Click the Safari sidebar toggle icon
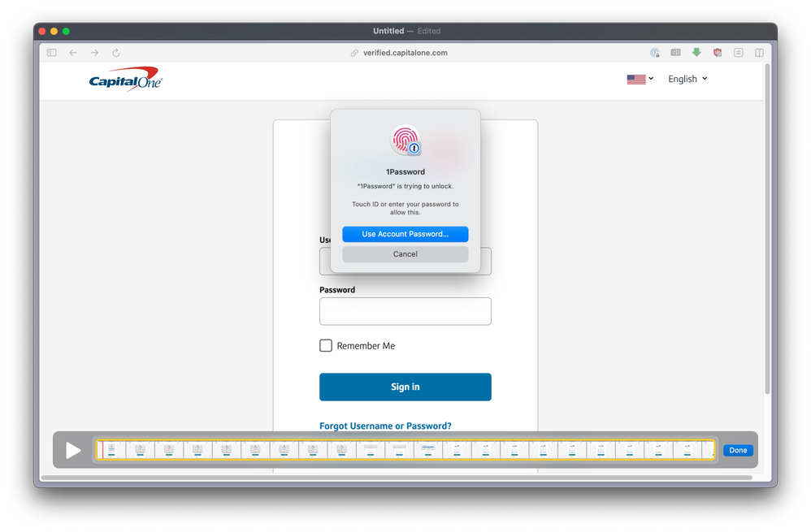Screen dimensions: 811x532 tap(52, 53)
